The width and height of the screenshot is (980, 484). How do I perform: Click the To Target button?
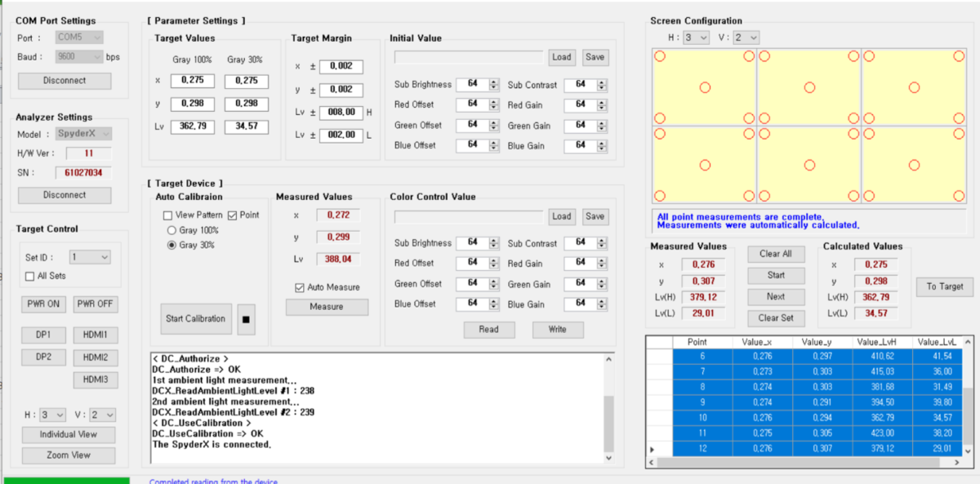click(x=944, y=286)
